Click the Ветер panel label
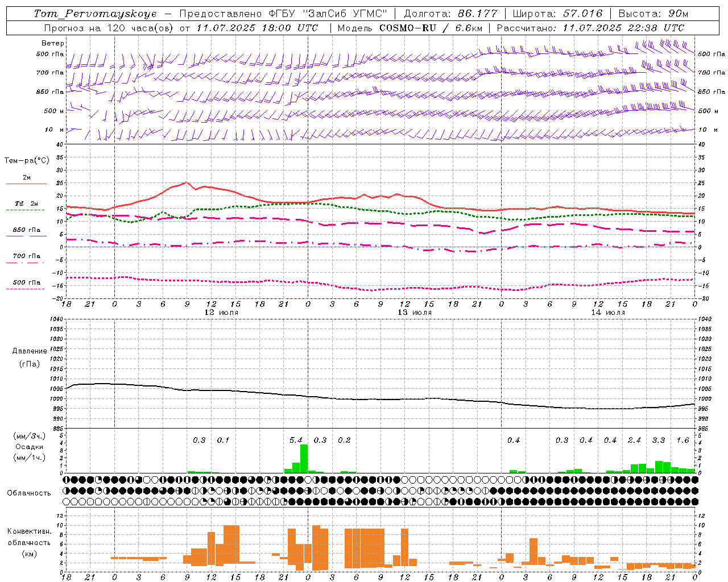The image size is (728, 582). 53,43
